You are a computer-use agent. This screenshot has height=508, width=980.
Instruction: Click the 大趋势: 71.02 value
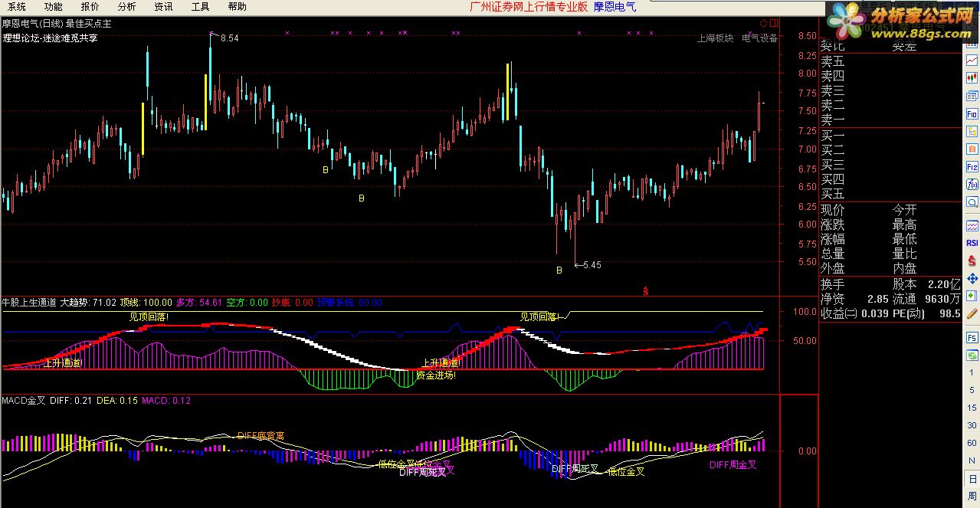coord(89,303)
